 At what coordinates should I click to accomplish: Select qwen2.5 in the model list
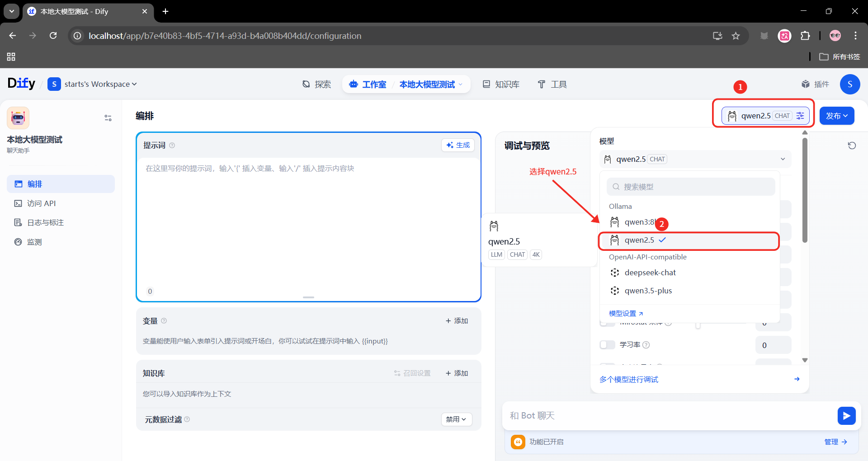pos(689,240)
